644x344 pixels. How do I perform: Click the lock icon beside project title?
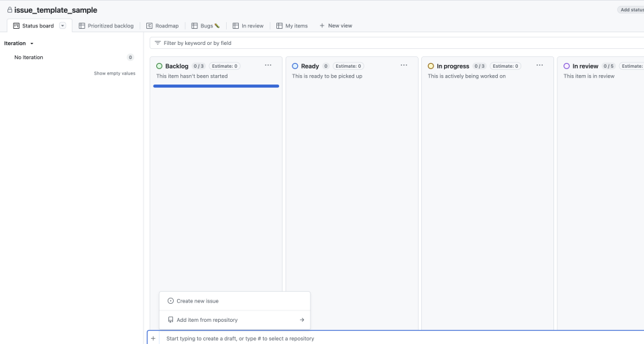point(8,10)
